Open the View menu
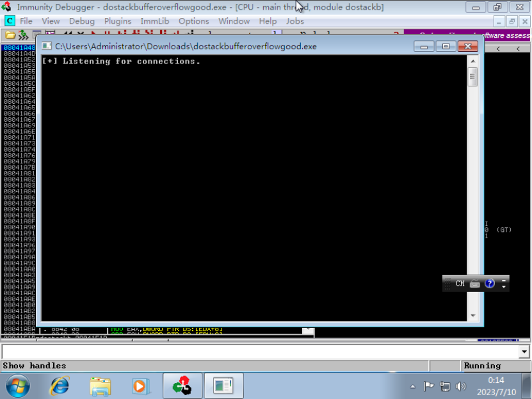 pos(51,21)
